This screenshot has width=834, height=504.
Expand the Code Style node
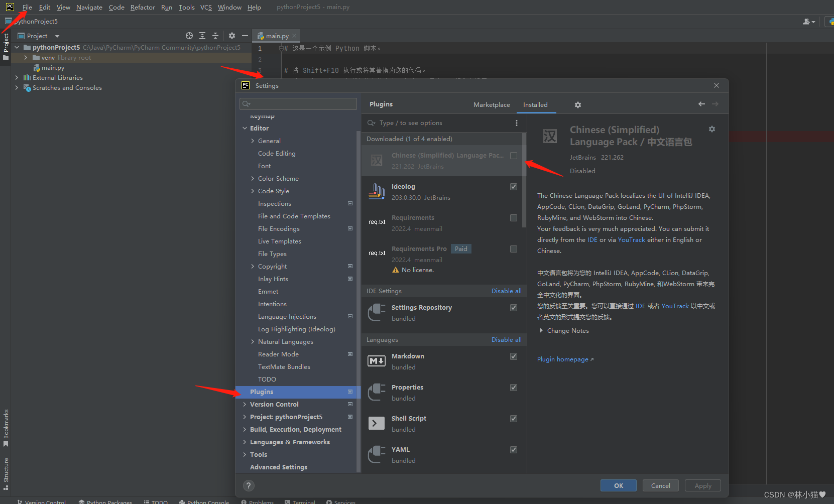click(253, 191)
